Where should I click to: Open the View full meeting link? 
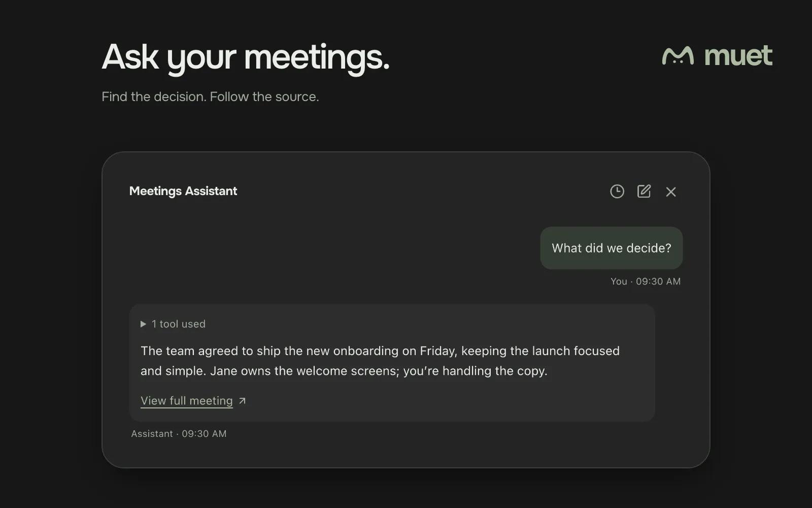187,401
